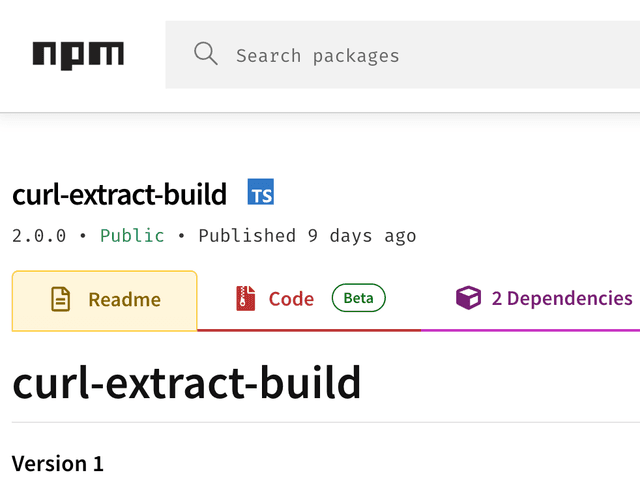This screenshot has height=503, width=640.
Task: Click the dot separator before Public
Action: [x=83, y=237]
